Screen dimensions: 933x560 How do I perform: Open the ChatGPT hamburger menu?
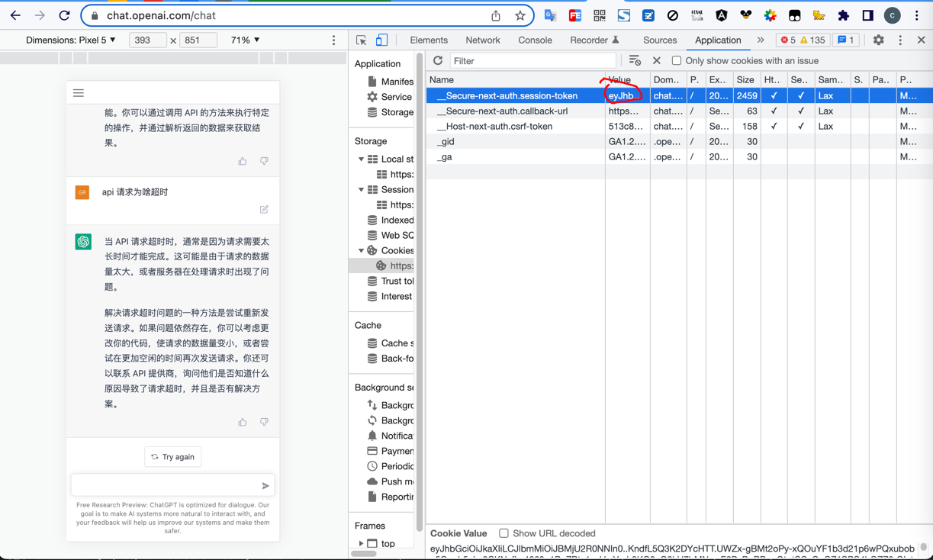click(79, 93)
